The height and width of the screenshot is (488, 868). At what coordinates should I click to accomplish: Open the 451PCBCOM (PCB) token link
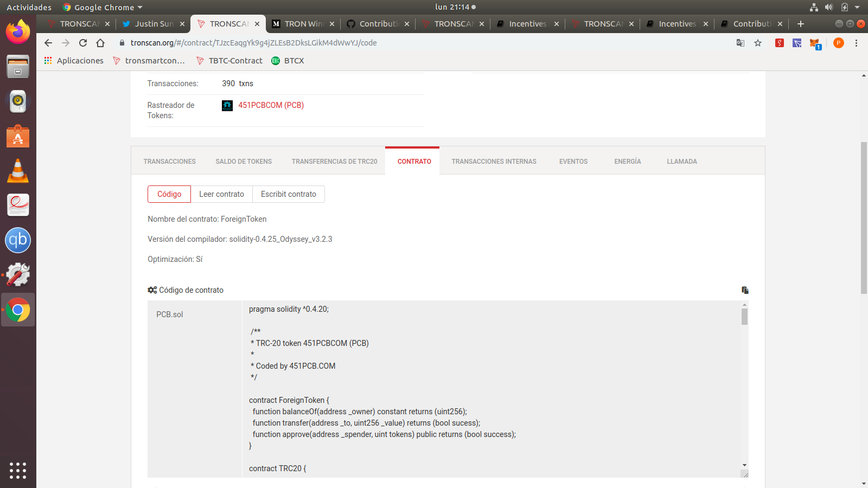[x=271, y=105]
